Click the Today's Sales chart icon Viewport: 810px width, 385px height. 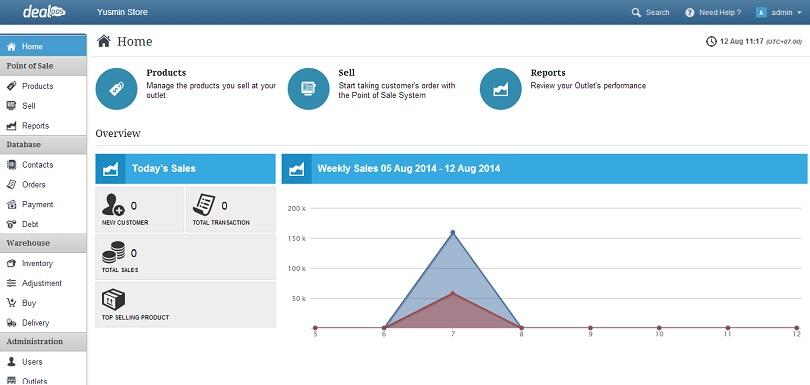[111, 169]
